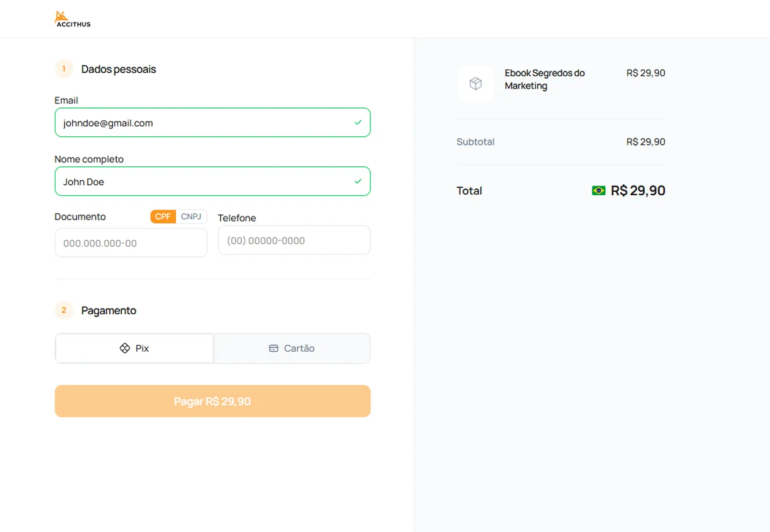Click the credit card icon
Viewport: 770px width, 532px height.
[273, 348]
